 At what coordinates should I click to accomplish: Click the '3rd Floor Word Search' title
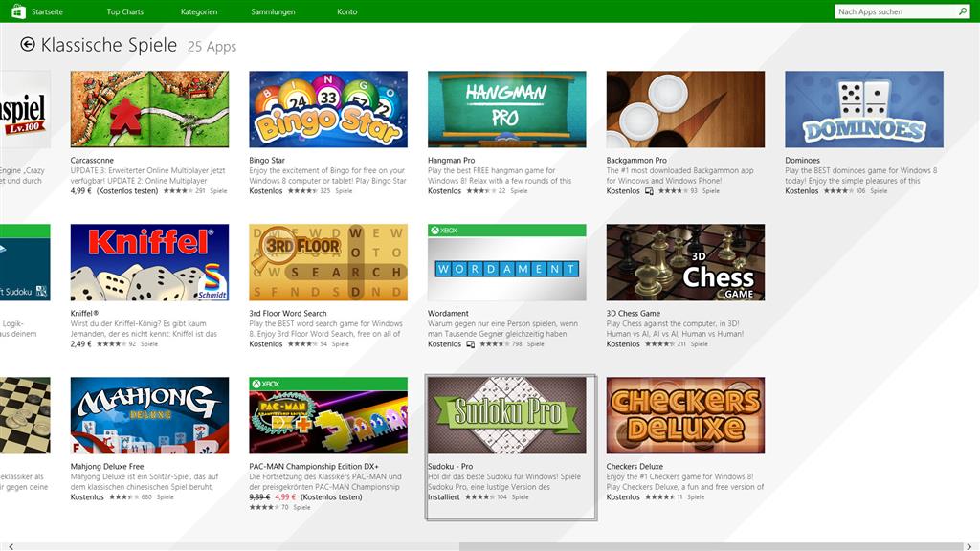click(288, 314)
